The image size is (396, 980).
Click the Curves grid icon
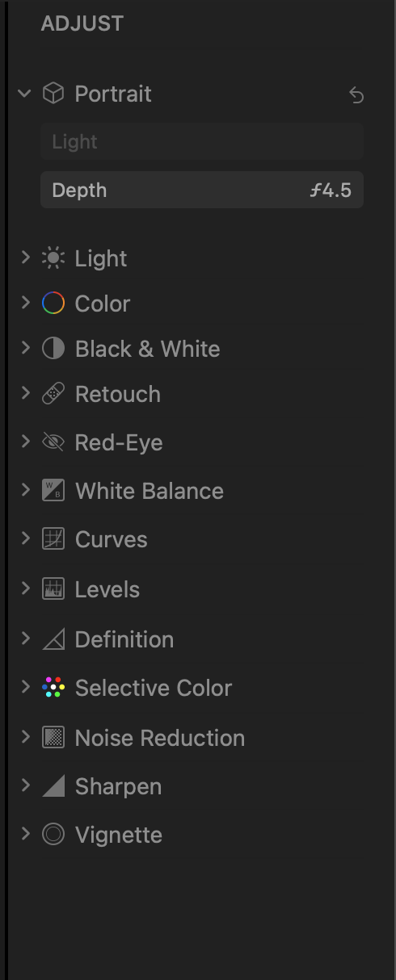coord(53,539)
